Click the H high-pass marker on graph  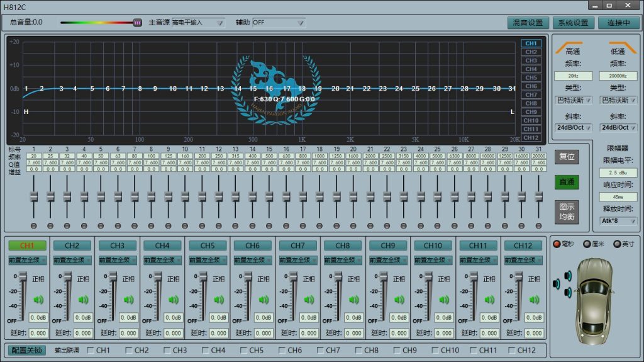point(26,111)
